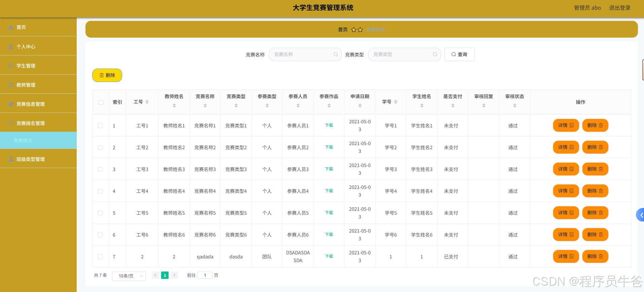Toggle the select-all header checkbox
This screenshot has height=292, width=644.
point(101,102)
